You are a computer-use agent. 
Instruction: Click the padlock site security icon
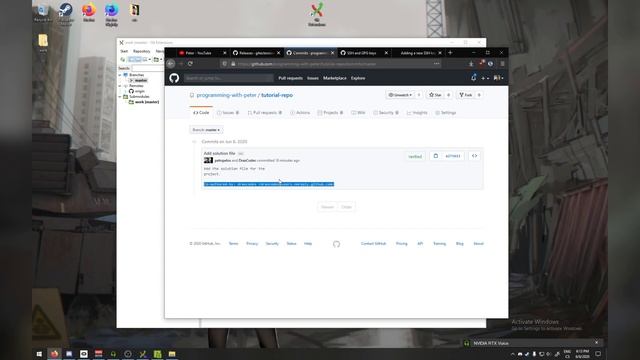[233, 64]
